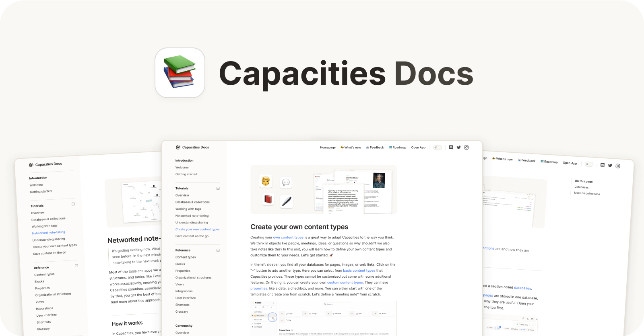Open 'Shortcuts' in center window sidebar
Viewport: 644px width, 336px height.
182,305
